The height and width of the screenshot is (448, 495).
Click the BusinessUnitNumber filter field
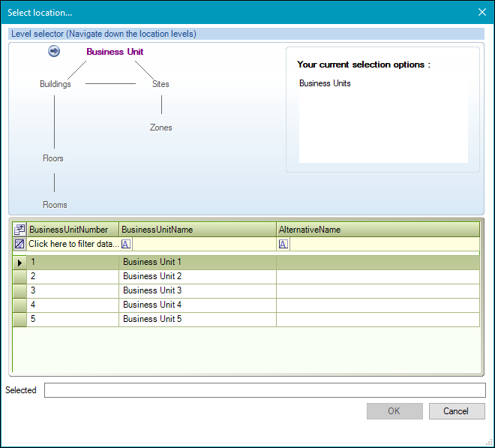[73, 244]
